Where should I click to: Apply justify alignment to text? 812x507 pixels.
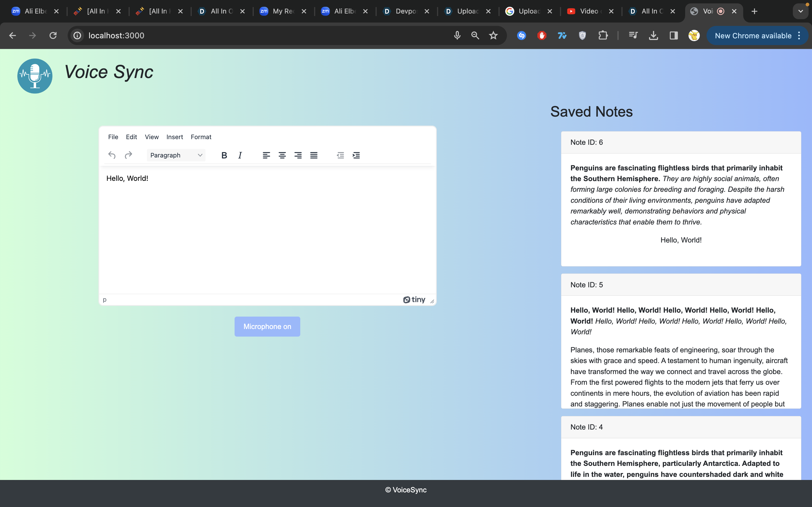[x=314, y=155]
